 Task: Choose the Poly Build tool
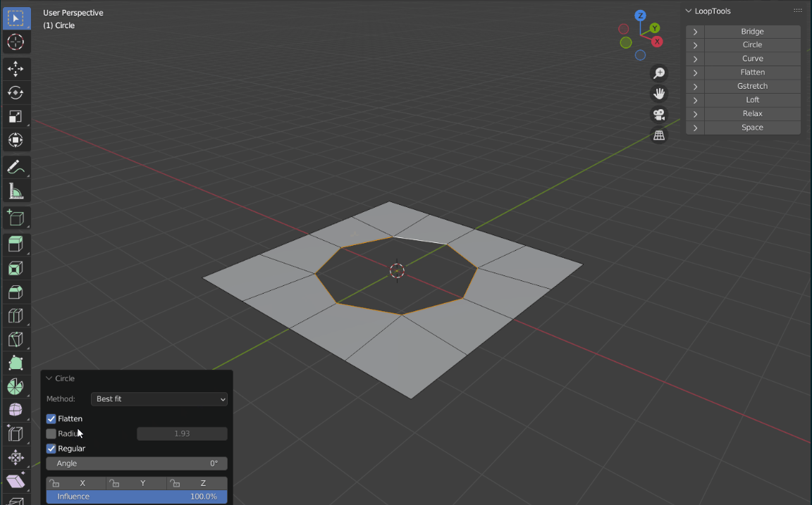(16, 363)
